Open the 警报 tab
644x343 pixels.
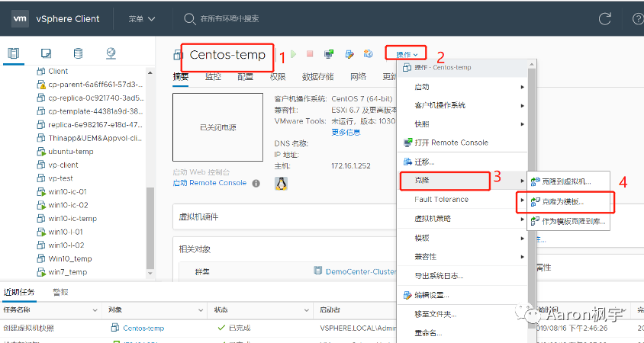point(61,292)
